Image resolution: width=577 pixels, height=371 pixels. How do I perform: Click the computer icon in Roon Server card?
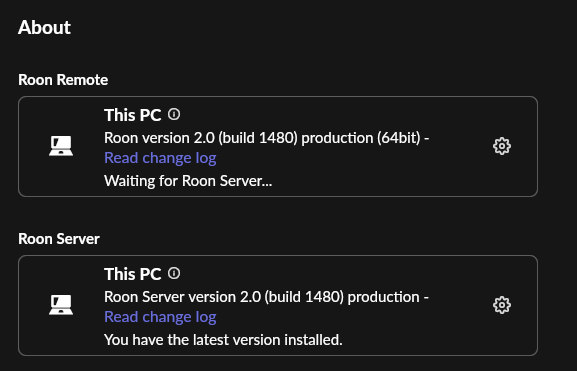click(x=61, y=305)
